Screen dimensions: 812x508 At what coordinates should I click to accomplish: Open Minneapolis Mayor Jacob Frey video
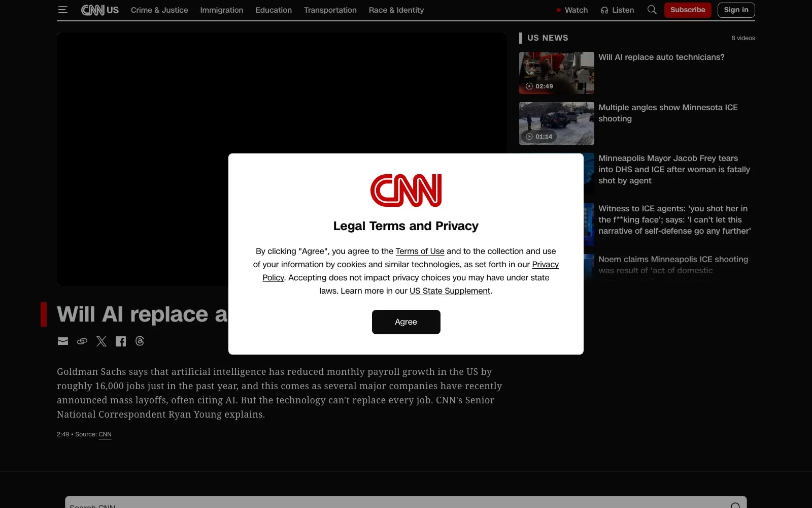674,169
